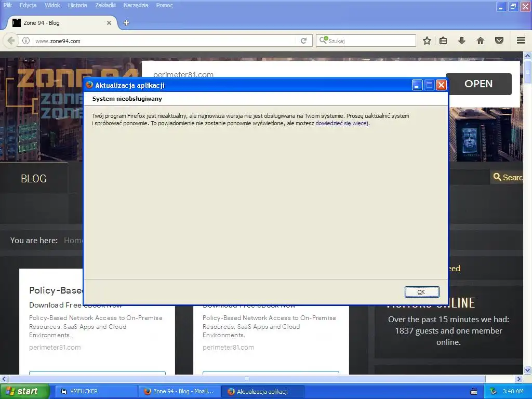Bookmark this page with star icon

click(x=427, y=41)
